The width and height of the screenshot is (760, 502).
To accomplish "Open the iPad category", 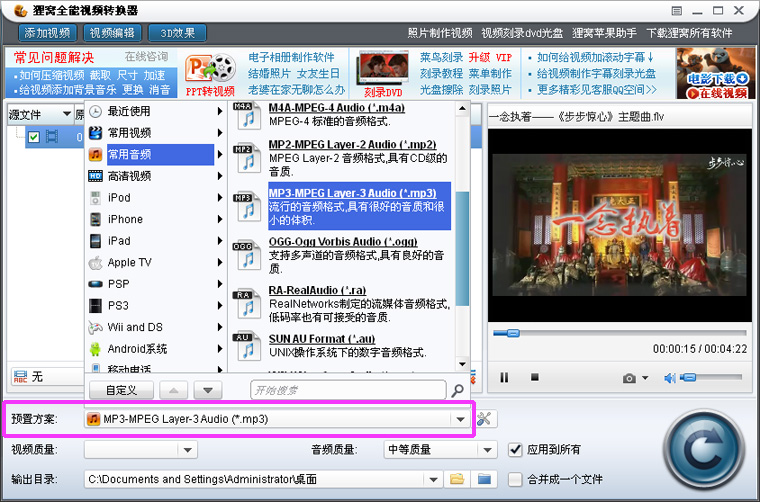I will coord(155,241).
